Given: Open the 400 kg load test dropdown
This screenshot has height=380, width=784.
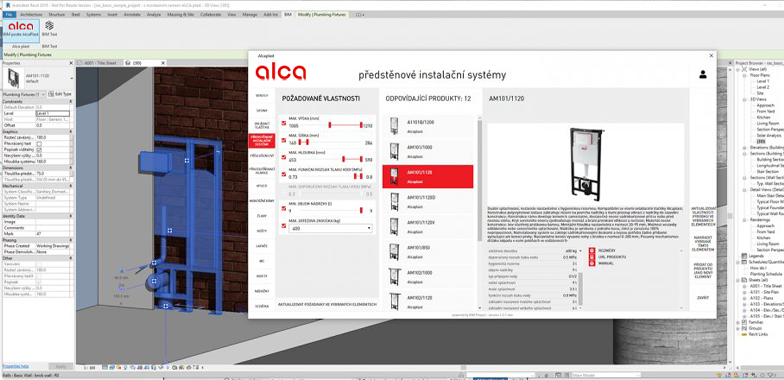Looking at the screenshot, I should 330,228.
